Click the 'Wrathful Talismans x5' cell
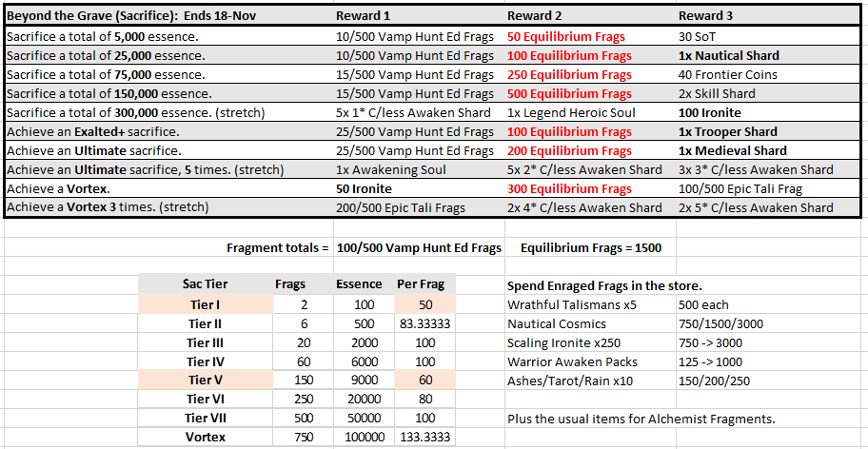 tap(589, 304)
